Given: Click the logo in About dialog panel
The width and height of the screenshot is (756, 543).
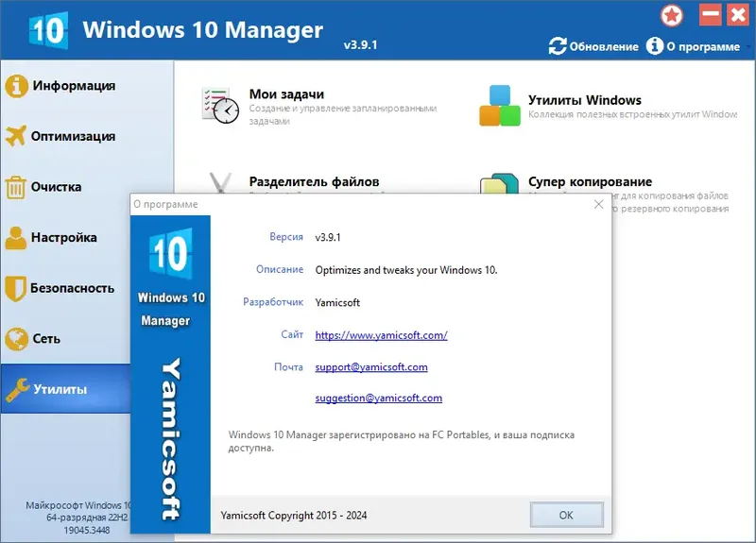Looking at the screenshot, I should pyautogui.click(x=171, y=254).
